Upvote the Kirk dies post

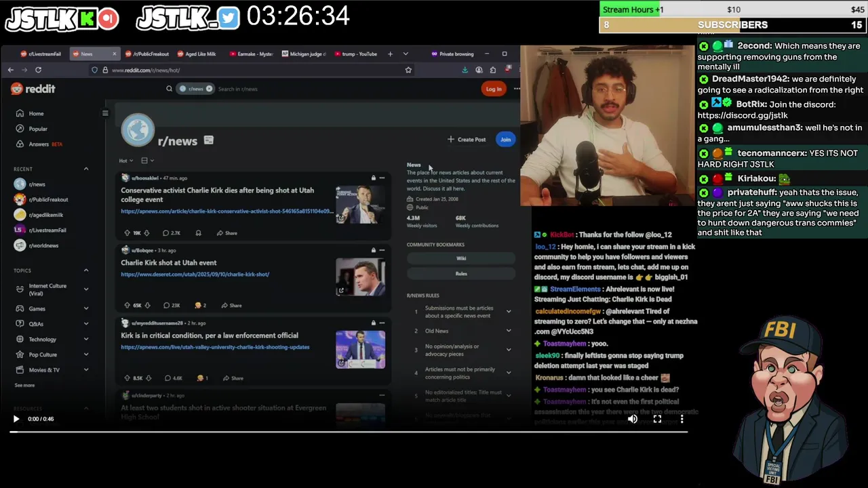[x=127, y=232]
